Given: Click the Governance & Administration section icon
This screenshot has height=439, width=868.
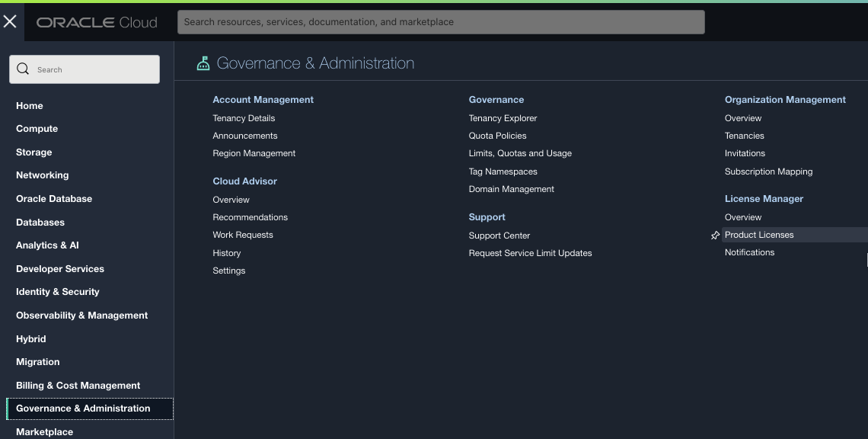Looking at the screenshot, I should coord(203,62).
